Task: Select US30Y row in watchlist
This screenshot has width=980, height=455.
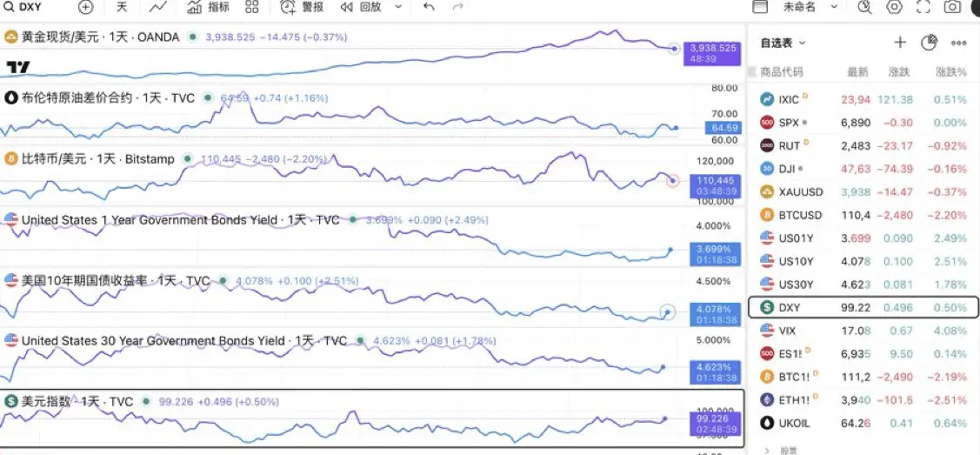Action: (863, 284)
